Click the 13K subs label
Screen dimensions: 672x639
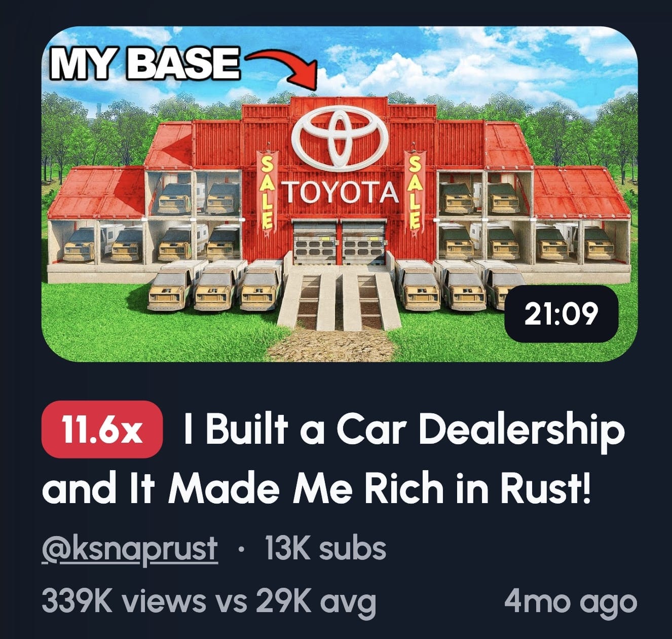(325, 548)
